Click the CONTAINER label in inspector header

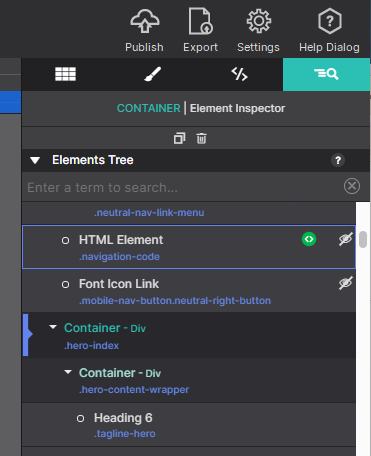(148, 108)
